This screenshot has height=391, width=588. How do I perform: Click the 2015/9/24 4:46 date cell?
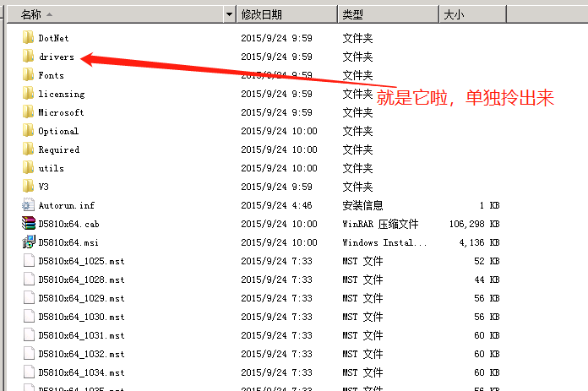coord(276,205)
